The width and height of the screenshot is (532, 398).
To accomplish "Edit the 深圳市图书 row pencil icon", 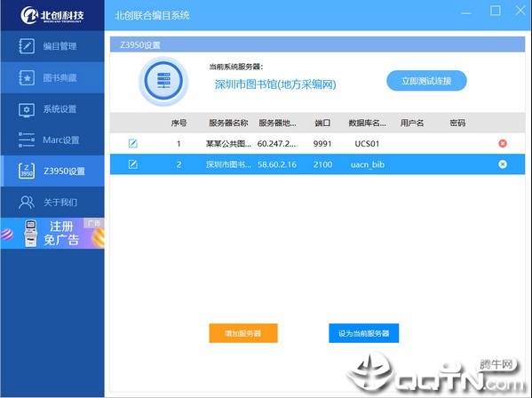I will point(133,164).
